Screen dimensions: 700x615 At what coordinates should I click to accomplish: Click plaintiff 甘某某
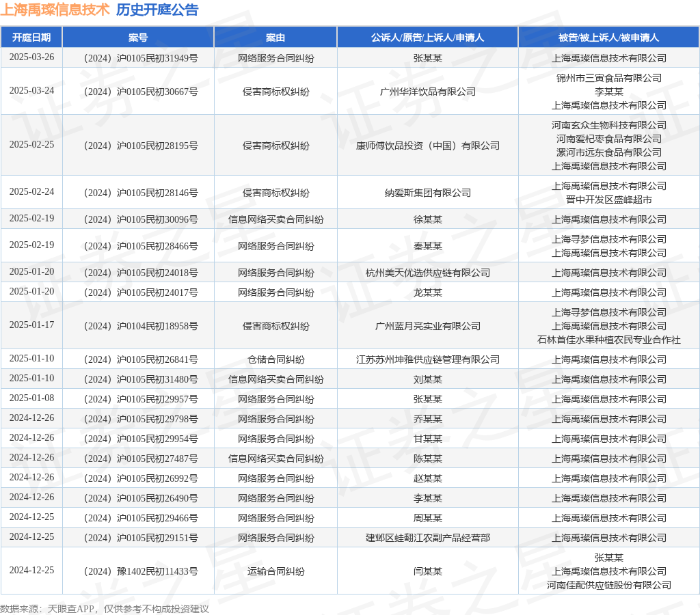pyautogui.click(x=428, y=439)
